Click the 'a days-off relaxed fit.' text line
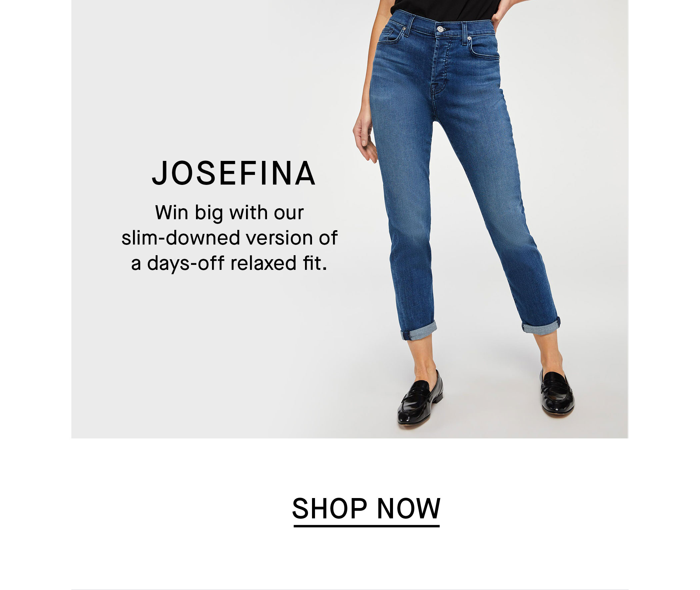700x590 pixels. pyautogui.click(x=229, y=263)
